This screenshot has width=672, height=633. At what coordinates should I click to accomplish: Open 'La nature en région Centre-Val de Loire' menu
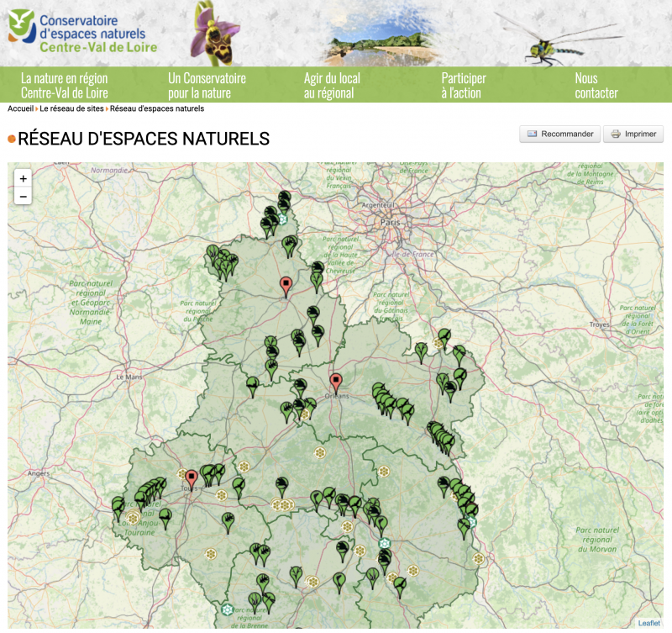[x=65, y=85]
